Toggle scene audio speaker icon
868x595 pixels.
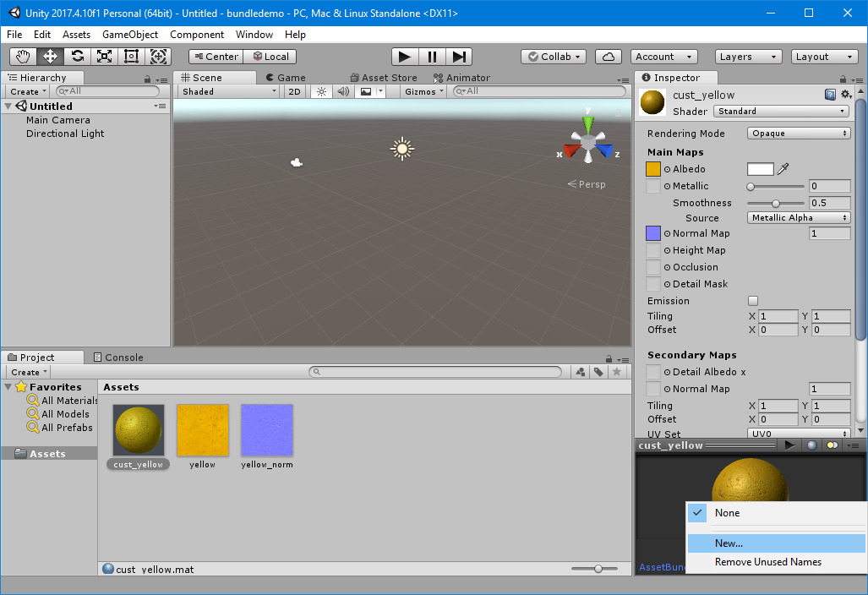[x=343, y=91]
